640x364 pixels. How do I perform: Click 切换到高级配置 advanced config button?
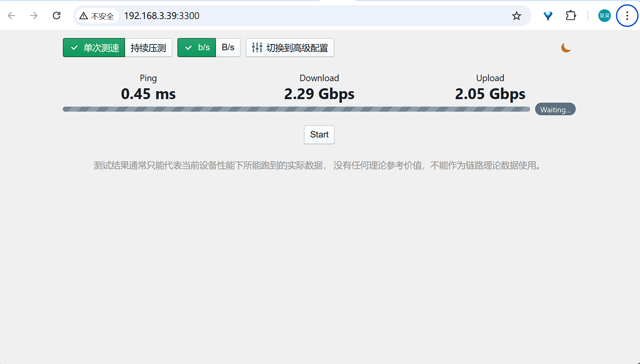pos(290,47)
